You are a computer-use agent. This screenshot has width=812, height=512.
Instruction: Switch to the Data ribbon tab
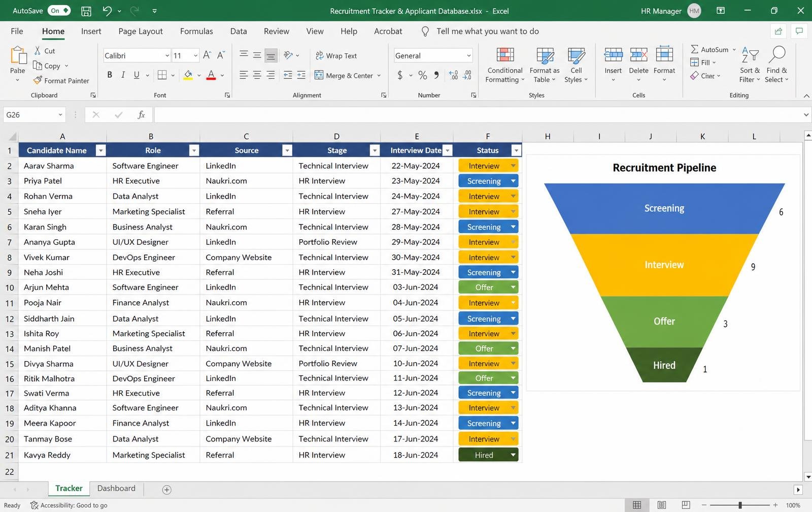click(239, 31)
